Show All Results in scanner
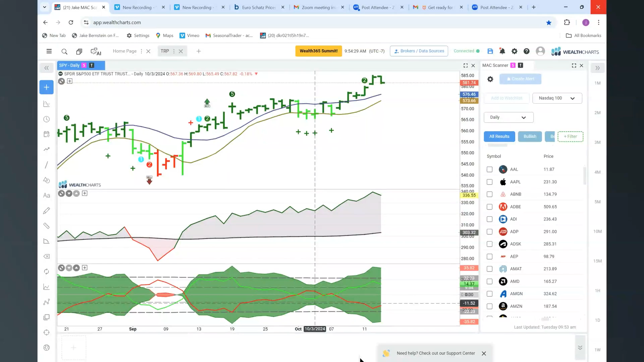Image resolution: width=644 pixels, height=362 pixels. pyautogui.click(x=499, y=136)
